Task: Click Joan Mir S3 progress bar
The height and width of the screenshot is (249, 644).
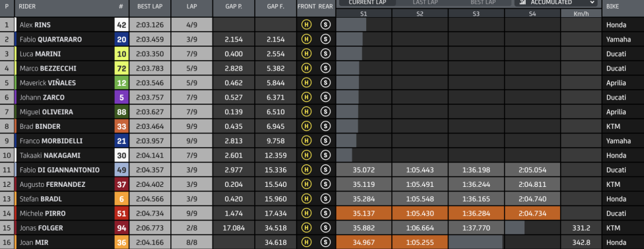Action: pos(476,242)
